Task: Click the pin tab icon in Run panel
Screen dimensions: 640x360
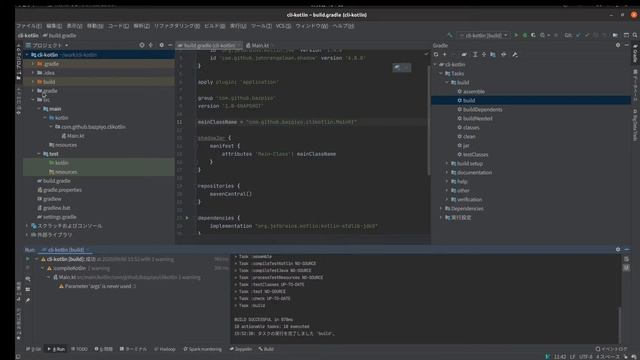Action: click(x=28, y=300)
